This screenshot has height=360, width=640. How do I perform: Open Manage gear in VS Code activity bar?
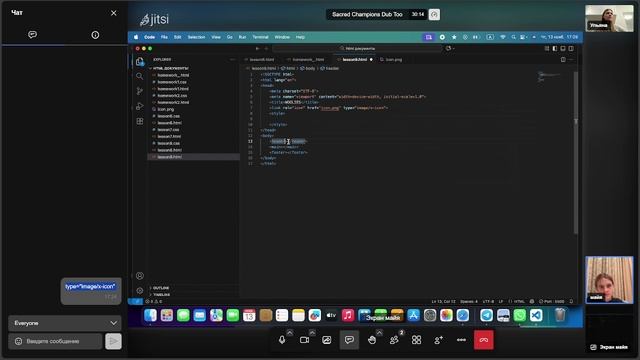tap(140, 291)
